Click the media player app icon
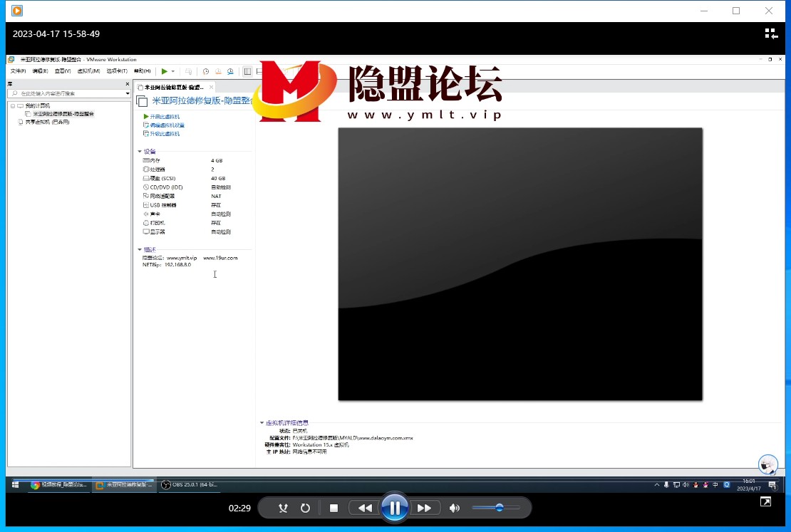The height and width of the screenshot is (532, 791). pos(17,11)
